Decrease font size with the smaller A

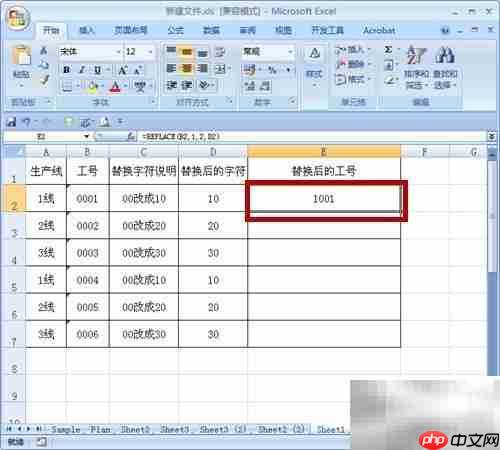pos(138,70)
